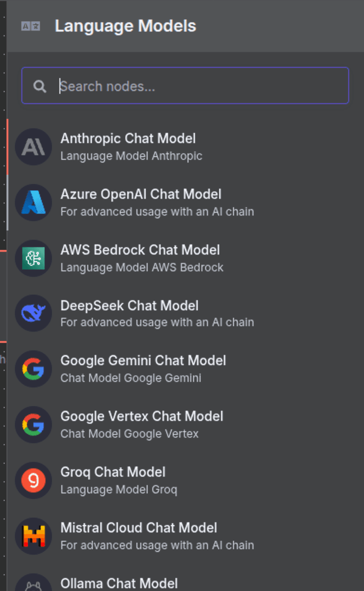The image size is (364, 591).
Task: Select the Azure OpenAI logo icon
Action: (33, 203)
